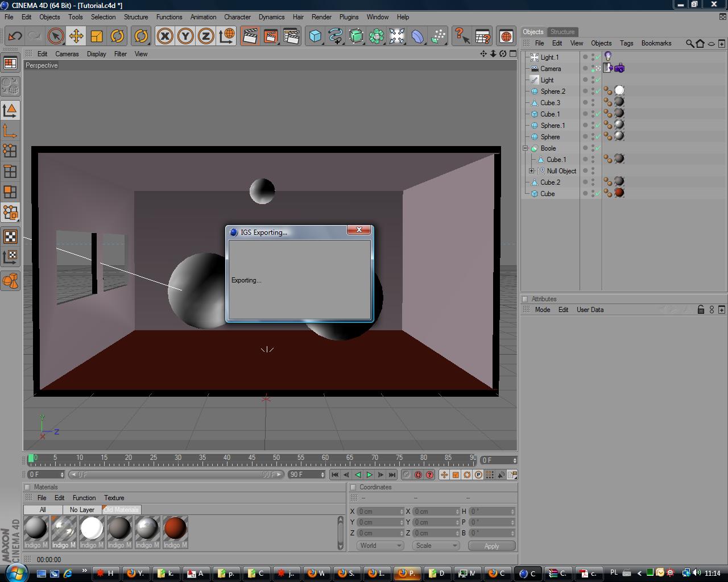The height and width of the screenshot is (582, 728).
Task: Open the Scale mode dropdown
Action: pos(436,546)
